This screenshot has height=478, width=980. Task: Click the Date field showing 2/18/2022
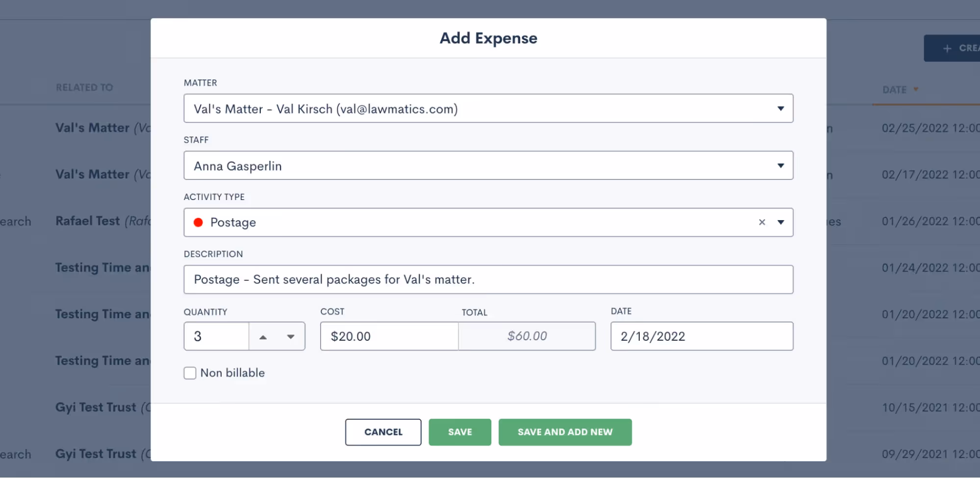point(702,336)
